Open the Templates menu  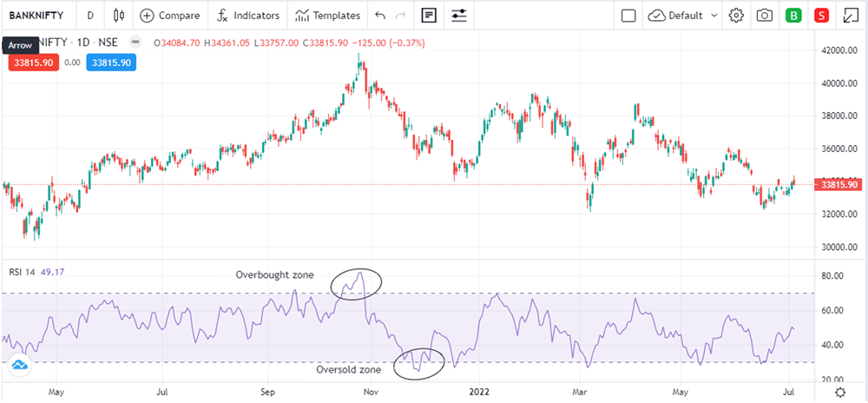(328, 16)
